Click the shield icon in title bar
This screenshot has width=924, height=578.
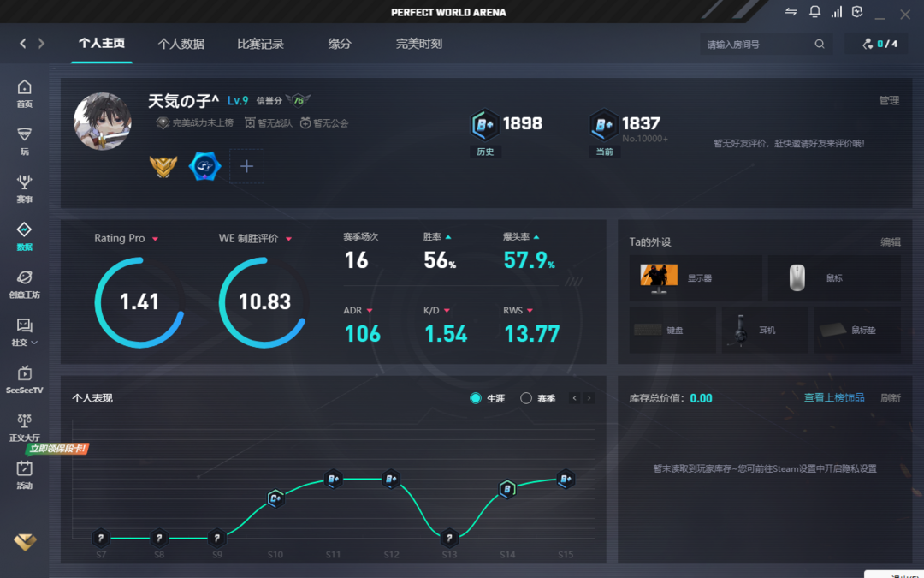point(857,12)
